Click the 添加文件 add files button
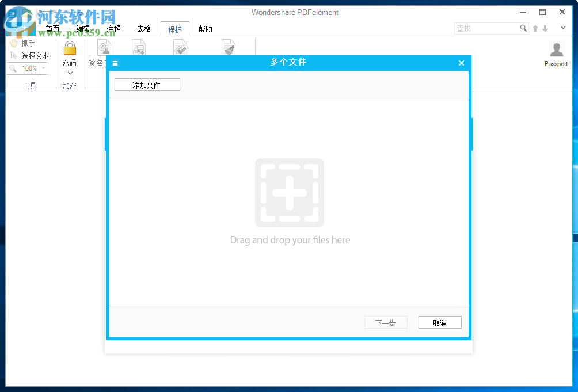 point(147,84)
